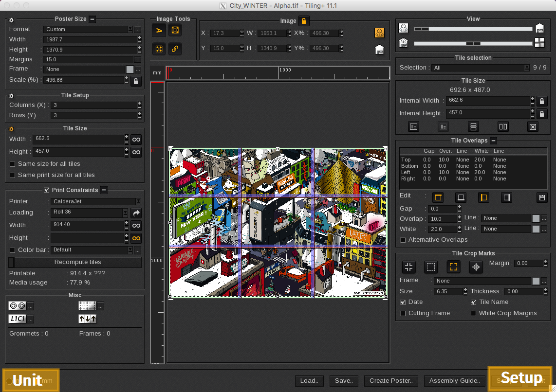Click the Loading roll arrow icon

136,213
